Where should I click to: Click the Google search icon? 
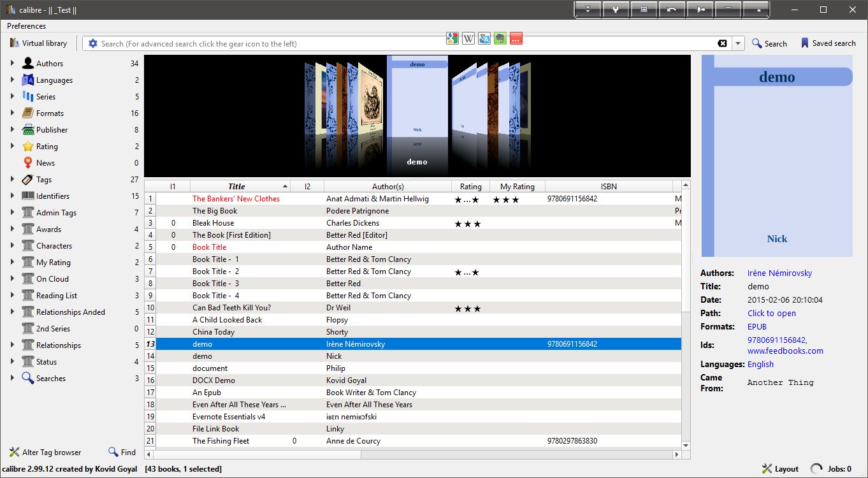click(452, 38)
